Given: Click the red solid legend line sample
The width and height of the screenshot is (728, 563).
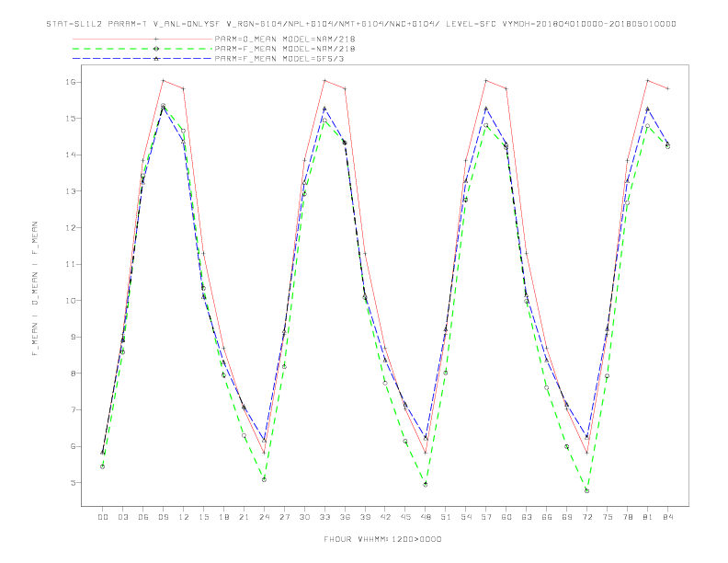Looking at the screenshot, I should [x=142, y=39].
